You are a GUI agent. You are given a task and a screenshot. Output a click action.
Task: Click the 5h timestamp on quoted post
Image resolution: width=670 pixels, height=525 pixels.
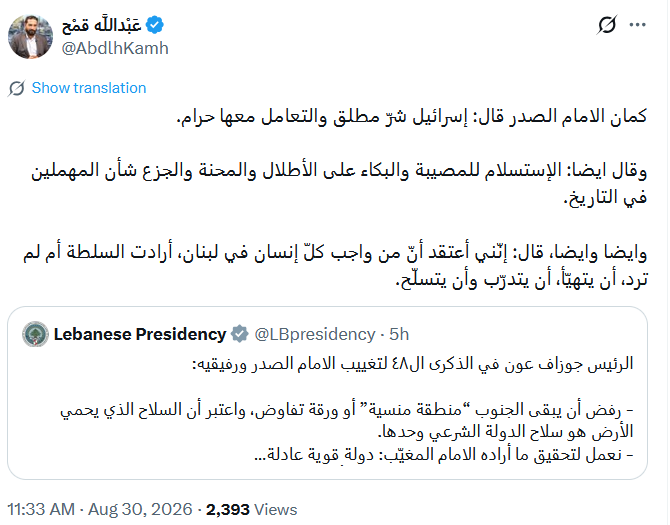pyautogui.click(x=399, y=334)
